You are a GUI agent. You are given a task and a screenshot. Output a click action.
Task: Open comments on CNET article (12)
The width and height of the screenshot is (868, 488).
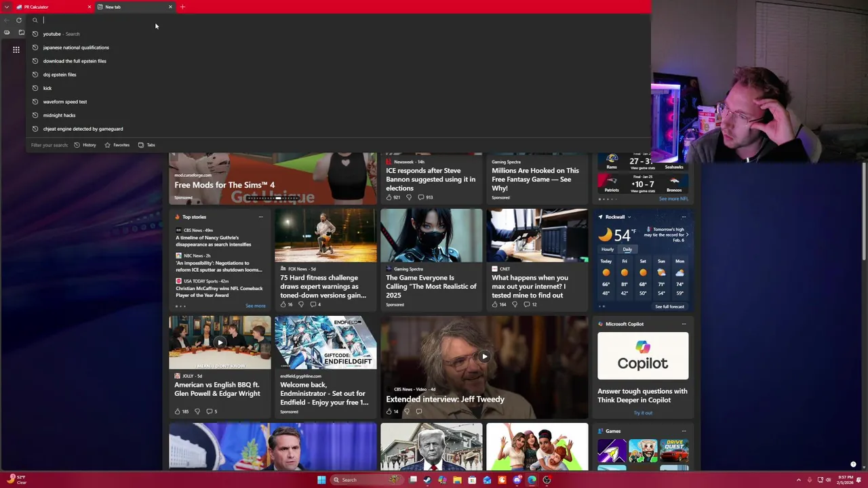(530, 304)
